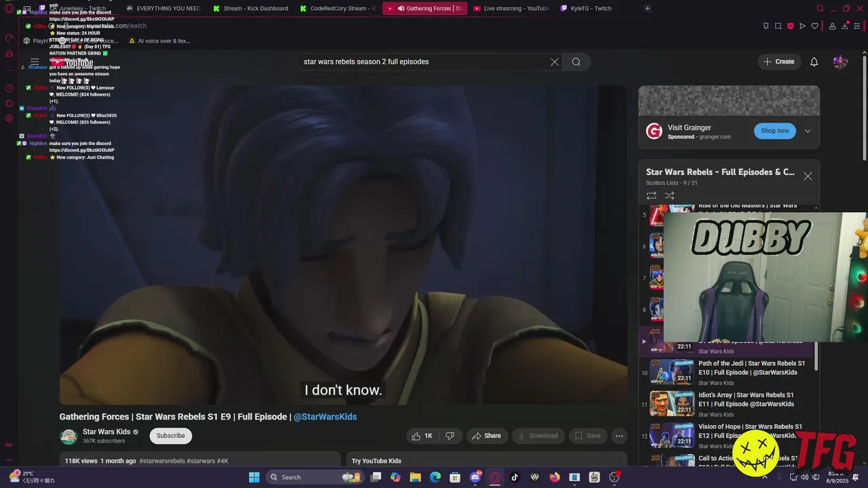The image size is (868, 488).
Task: Add page to bookmarks heart icon
Action: click(x=815, y=26)
